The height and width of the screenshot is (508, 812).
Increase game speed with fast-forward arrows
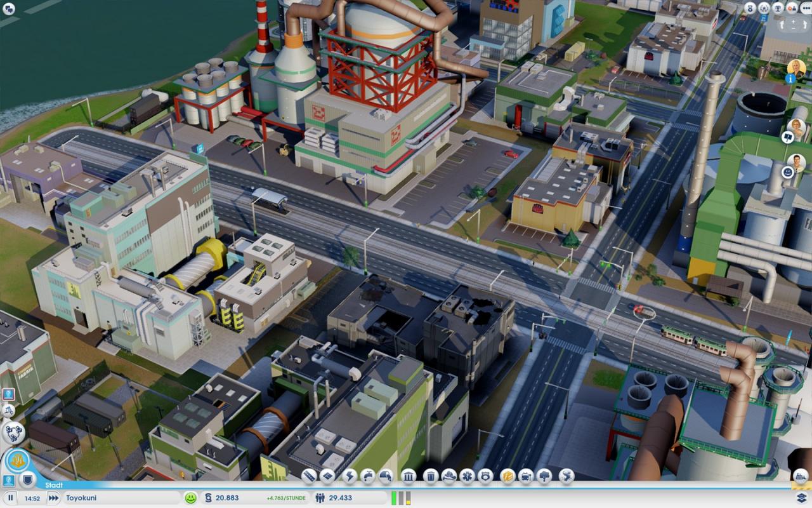click(53, 498)
